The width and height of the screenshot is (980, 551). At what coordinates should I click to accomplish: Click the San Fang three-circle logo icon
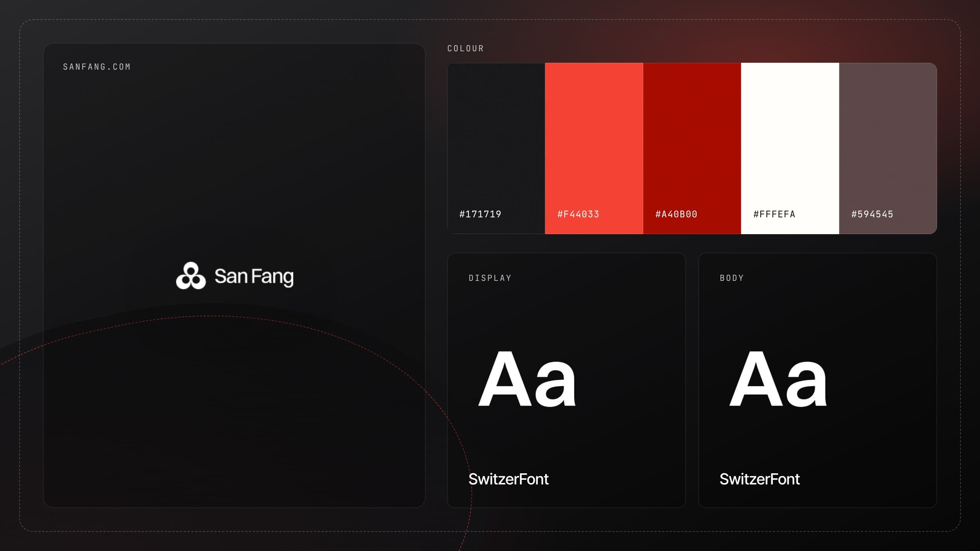tap(191, 275)
